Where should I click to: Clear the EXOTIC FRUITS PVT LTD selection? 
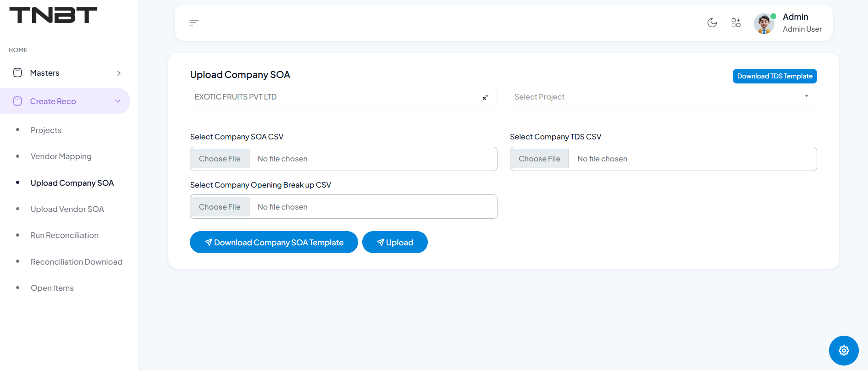coord(485,97)
